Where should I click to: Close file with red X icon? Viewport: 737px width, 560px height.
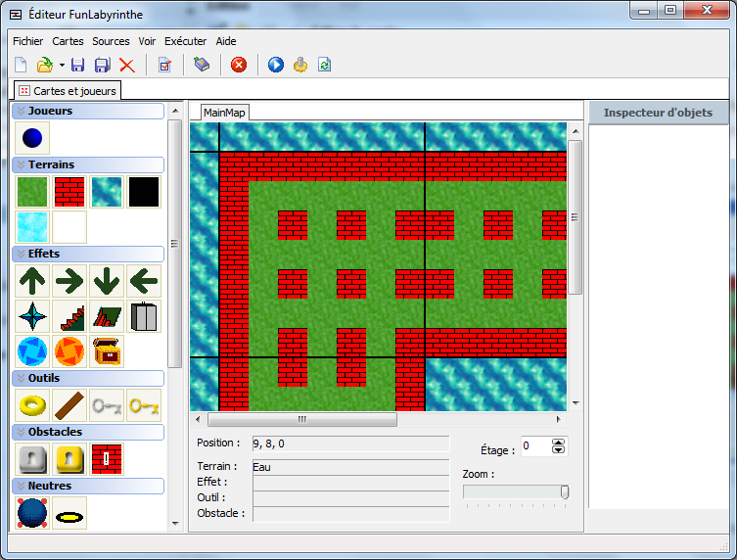tap(127, 65)
